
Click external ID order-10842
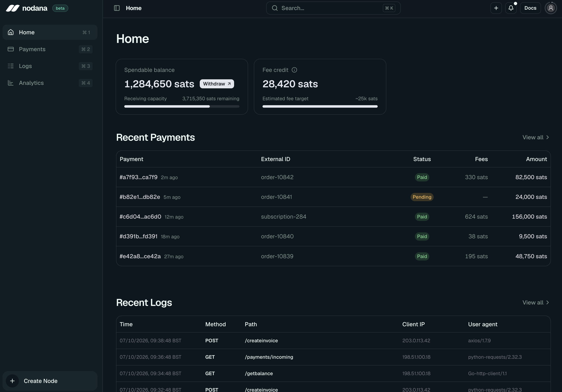[277, 177]
